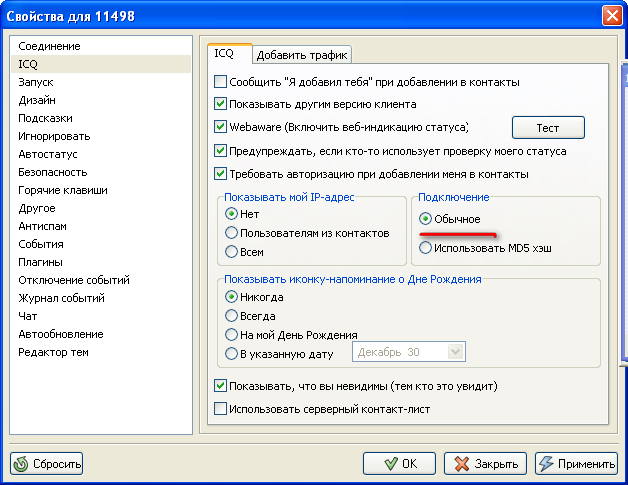This screenshot has height=485, width=628.
Task: Switch to the Добавить трафик tab
Action: click(x=302, y=55)
